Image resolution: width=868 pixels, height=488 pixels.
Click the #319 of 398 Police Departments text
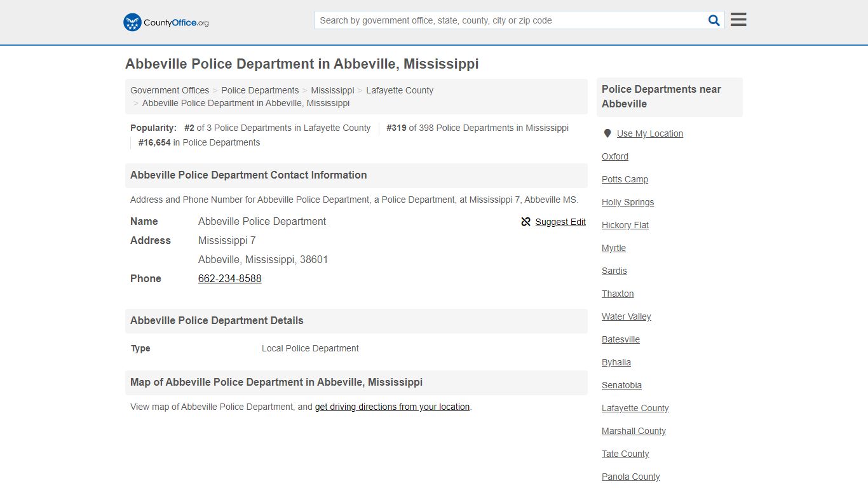[477, 128]
